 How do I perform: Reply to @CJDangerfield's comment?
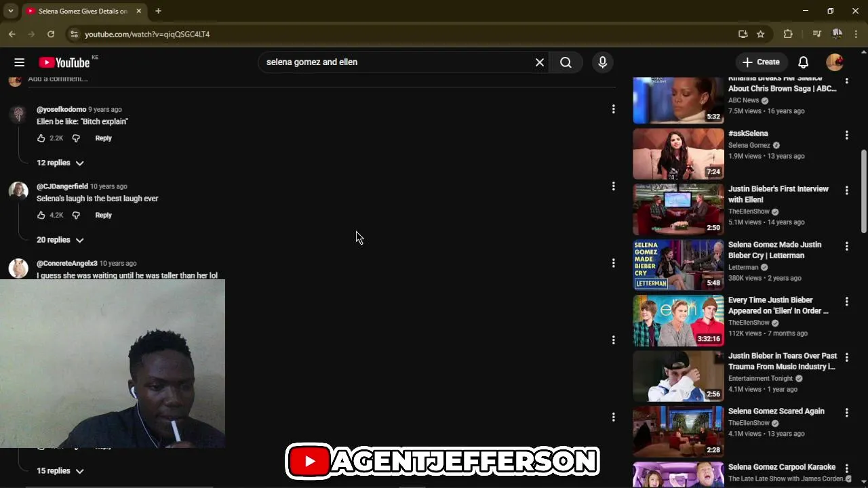[103, 216]
